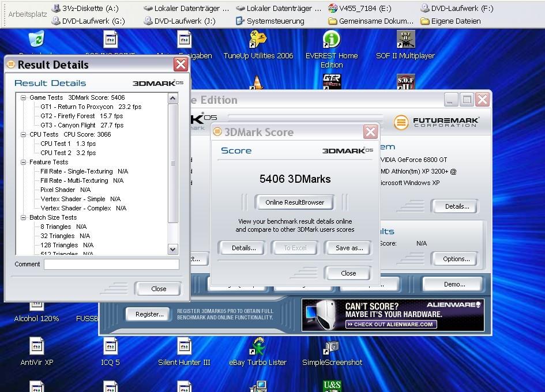545x392 pixels.
Task: Close the 3DMark Score dialog via X
Action: [370, 131]
